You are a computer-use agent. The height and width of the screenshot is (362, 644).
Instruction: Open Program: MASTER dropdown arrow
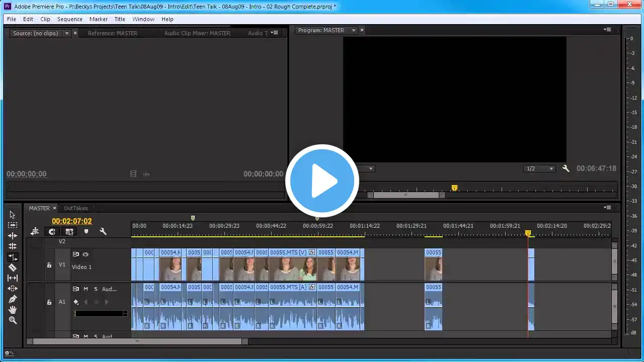[353, 30]
